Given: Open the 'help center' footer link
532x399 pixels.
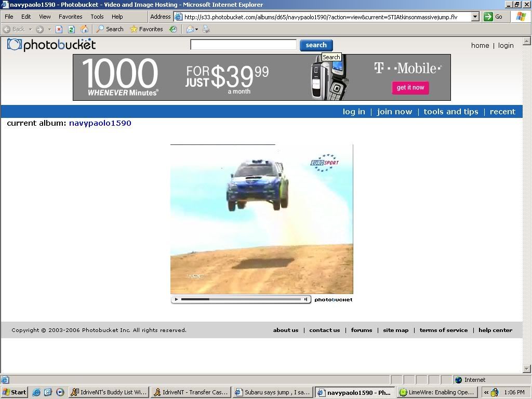Looking at the screenshot, I should point(495,330).
